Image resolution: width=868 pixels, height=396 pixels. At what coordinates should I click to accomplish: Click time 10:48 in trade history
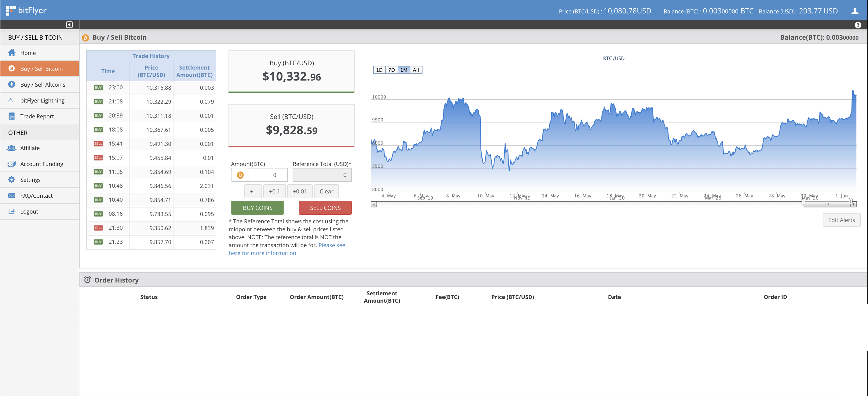click(115, 186)
